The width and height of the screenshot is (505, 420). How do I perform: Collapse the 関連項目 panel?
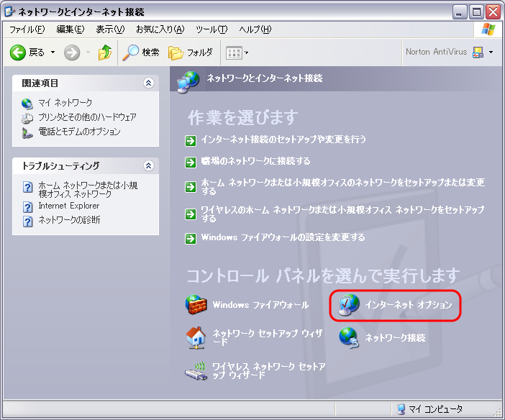148,83
